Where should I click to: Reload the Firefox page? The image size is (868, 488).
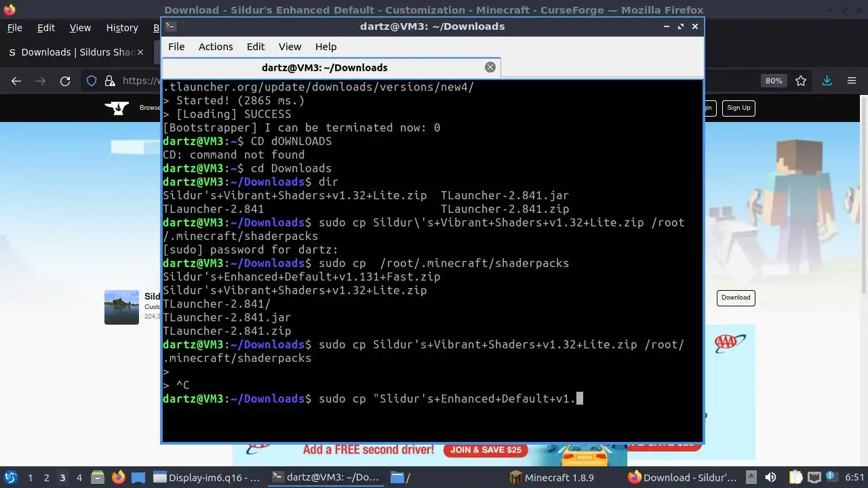65,81
